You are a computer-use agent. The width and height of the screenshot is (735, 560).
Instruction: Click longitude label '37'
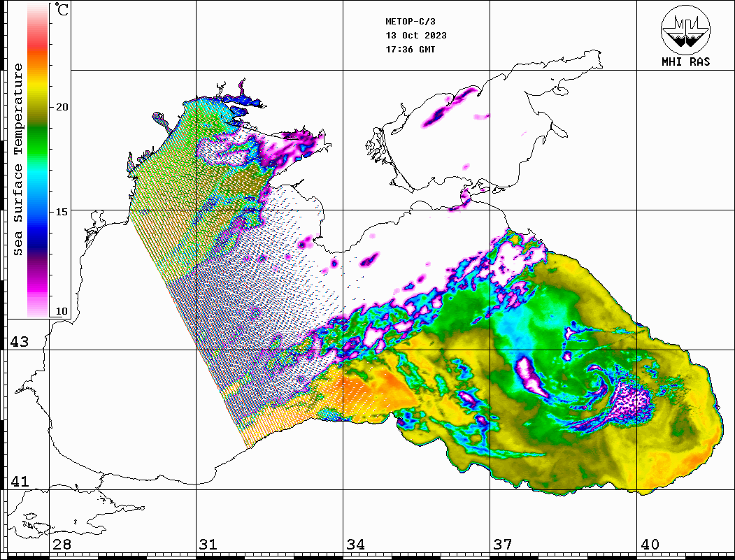click(x=503, y=544)
